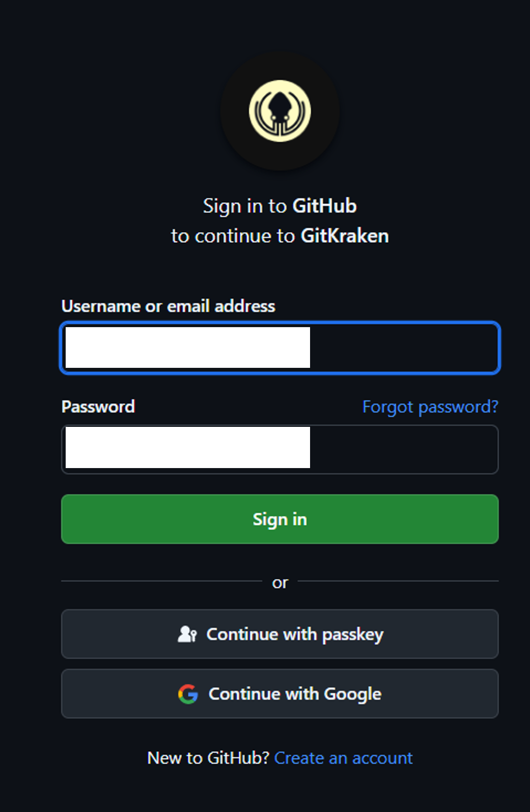Click the Password field label

[98, 407]
